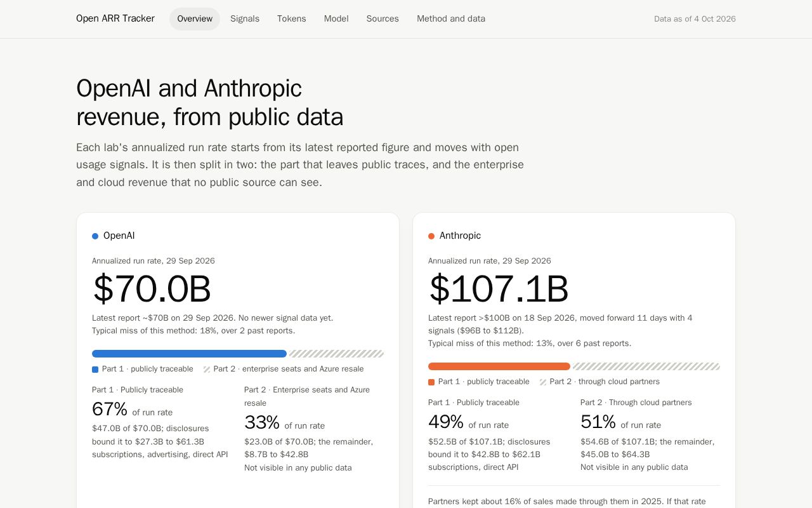Click the intro paragraph starting "Each lab's annualized"

300,165
